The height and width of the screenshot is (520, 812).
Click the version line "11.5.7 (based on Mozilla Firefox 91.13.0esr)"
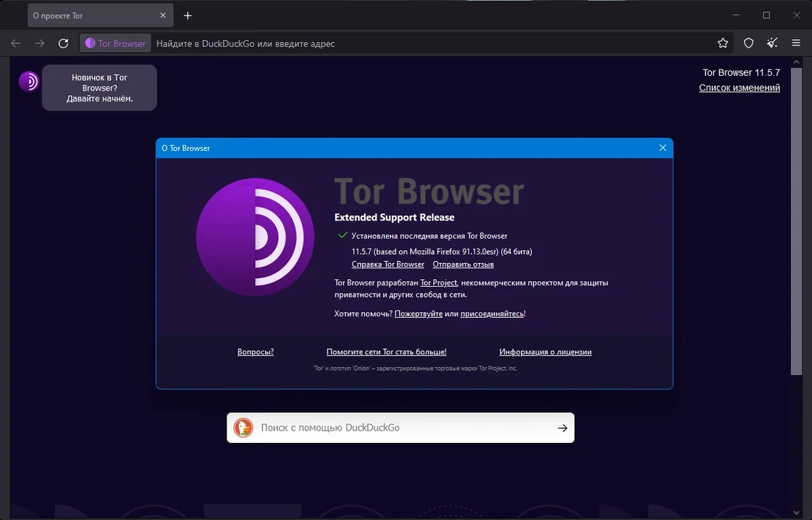coord(442,252)
